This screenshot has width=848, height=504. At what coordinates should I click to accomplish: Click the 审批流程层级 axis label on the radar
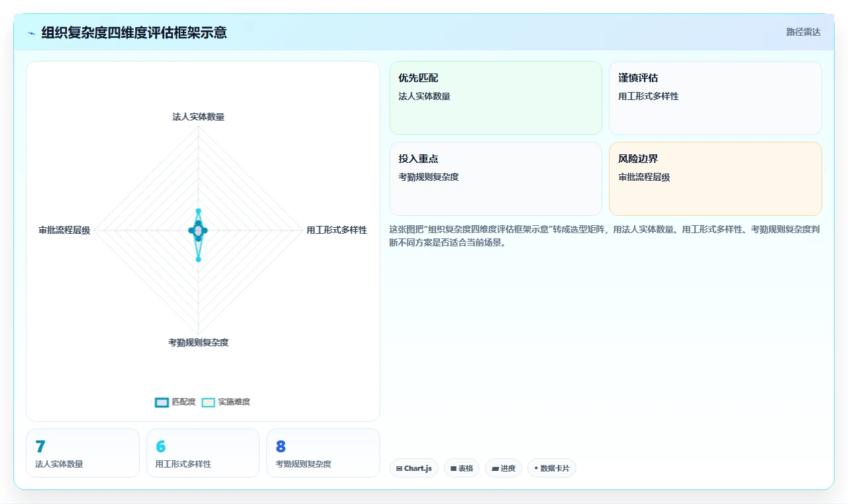point(64,230)
